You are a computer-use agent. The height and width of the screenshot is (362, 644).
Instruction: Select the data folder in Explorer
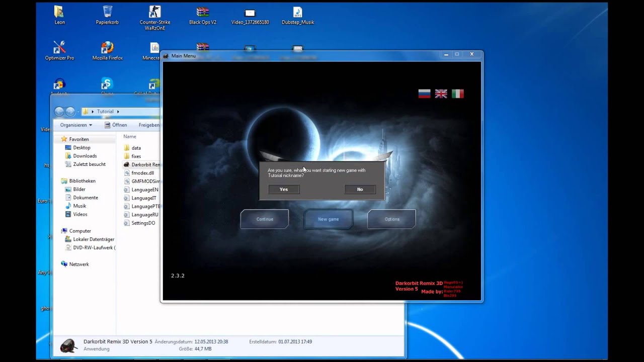[x=132, y=148]
